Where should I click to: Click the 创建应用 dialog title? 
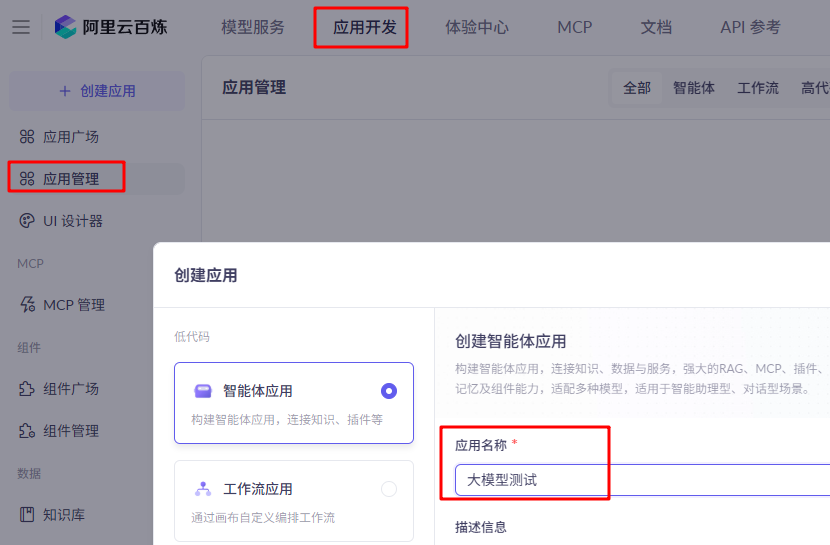pos(206,275)
